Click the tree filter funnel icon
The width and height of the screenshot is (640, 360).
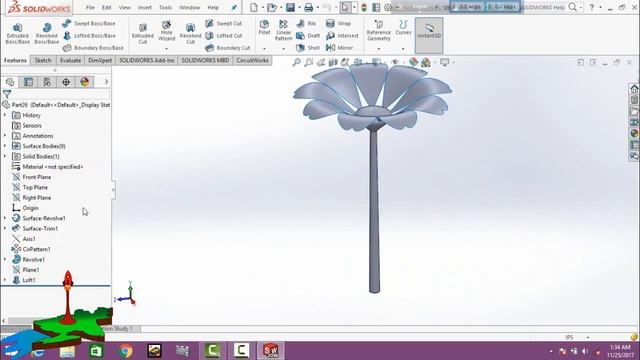click(7, 94)
